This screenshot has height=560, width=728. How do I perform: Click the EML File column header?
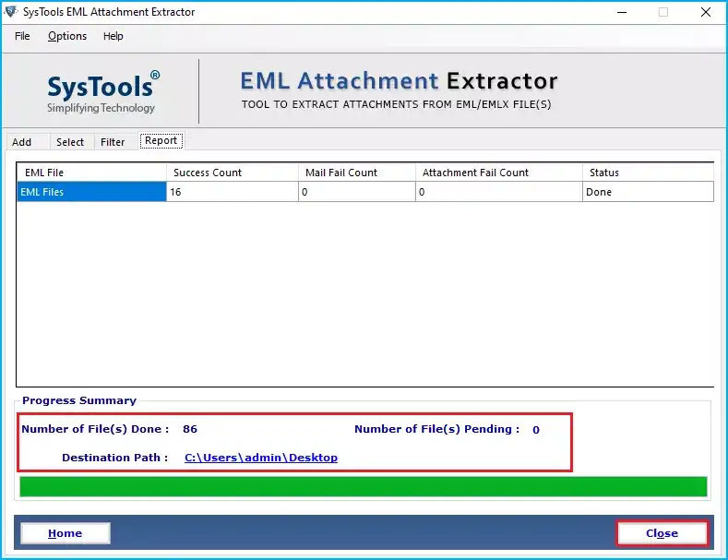click(91, 173)
